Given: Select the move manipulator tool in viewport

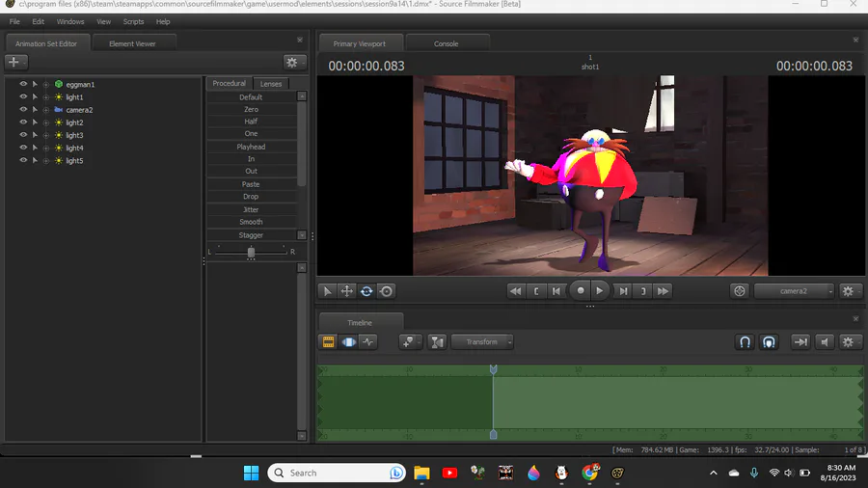Looking at the screenshot, I should [x=347, y=290].
